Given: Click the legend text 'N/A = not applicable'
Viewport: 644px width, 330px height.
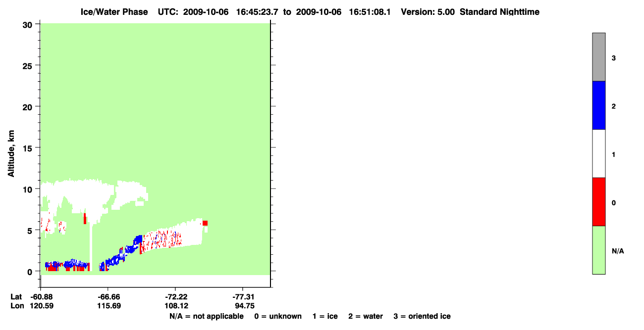Looking at the screenshot, I should (x=207, y=316).
